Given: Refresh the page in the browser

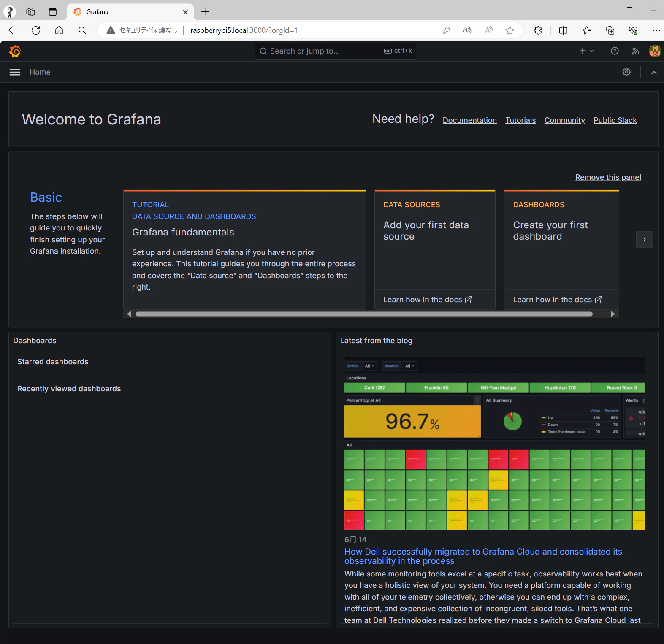Looking at the screenshot, I should (36, 30).
